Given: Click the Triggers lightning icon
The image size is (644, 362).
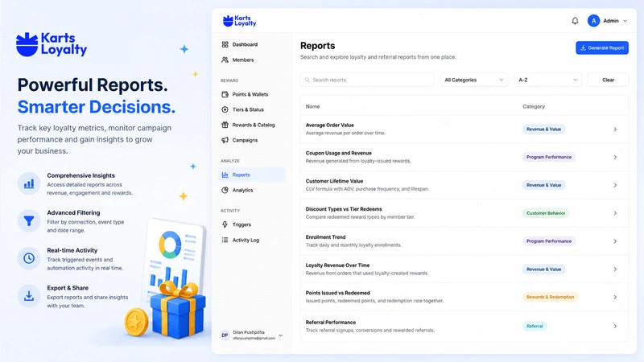Looking at the screenshot, I should [225, 224].
